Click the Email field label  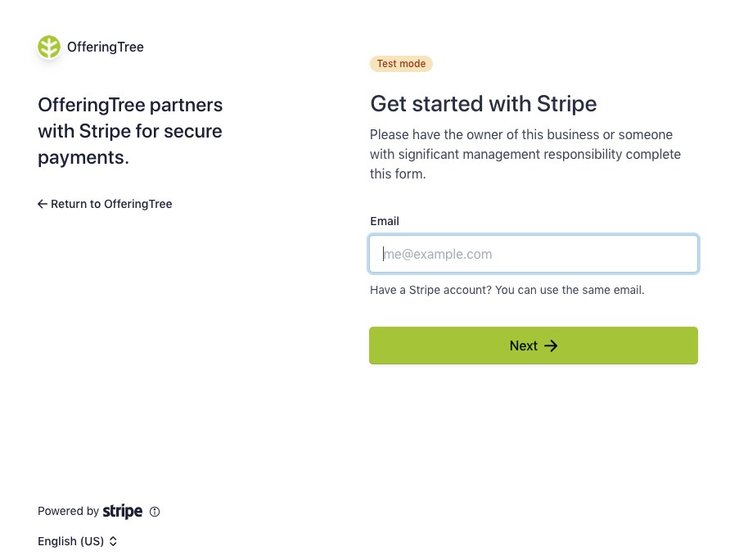(385, 221)
